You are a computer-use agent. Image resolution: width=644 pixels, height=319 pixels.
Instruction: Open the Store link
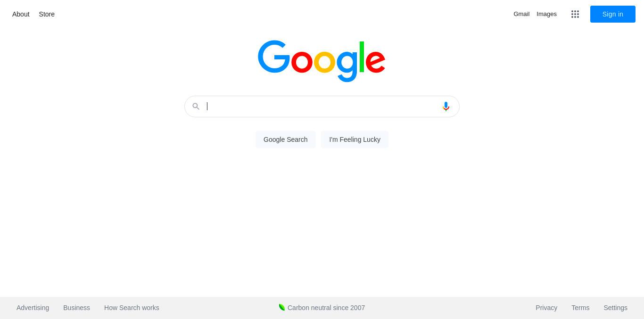47,14
